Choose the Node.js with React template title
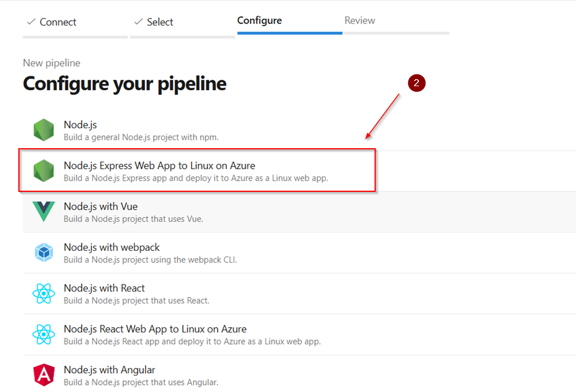 tap(105, 288)
